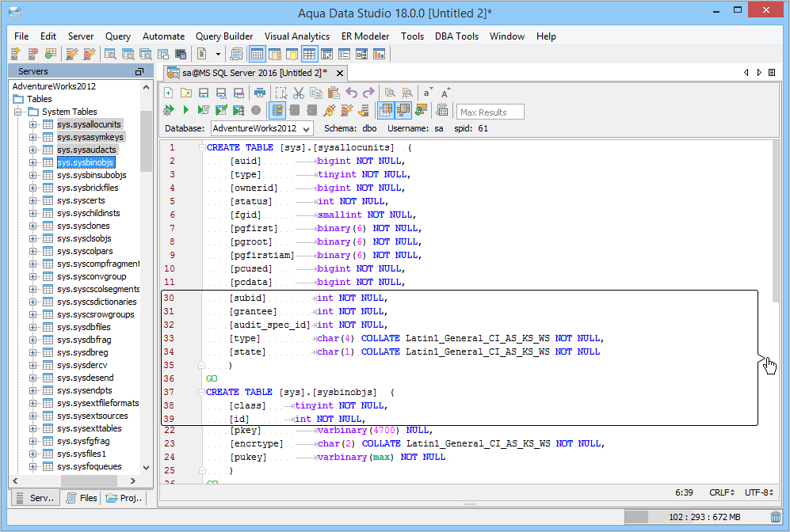Switch to the Files tab
This screenshot has height=532, width=790.
(82, 498)
